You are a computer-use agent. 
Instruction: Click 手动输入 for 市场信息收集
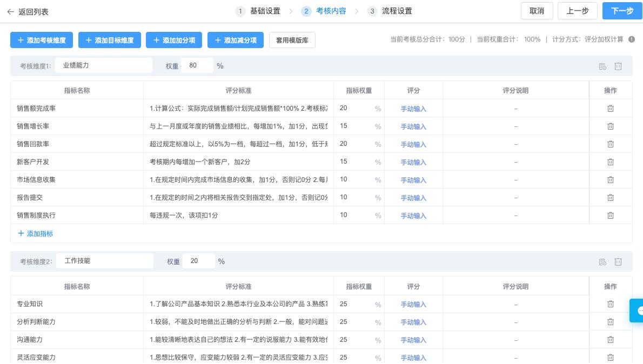pyautogui.click(x=413, y=180)
